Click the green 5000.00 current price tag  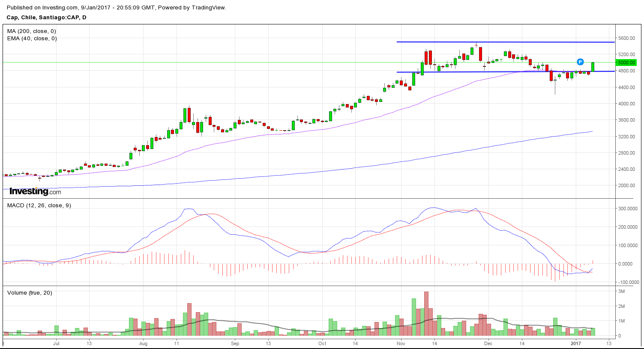tap(626, 63)
